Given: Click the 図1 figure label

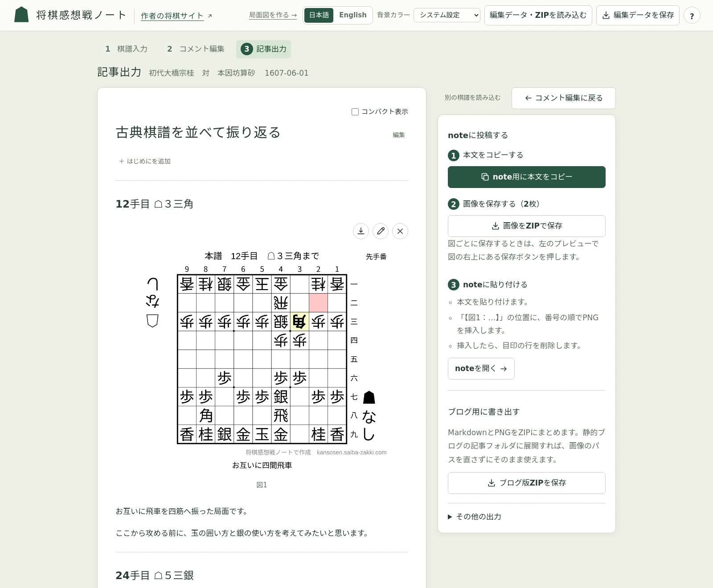Looking at the screenshot, I should 262,485.
